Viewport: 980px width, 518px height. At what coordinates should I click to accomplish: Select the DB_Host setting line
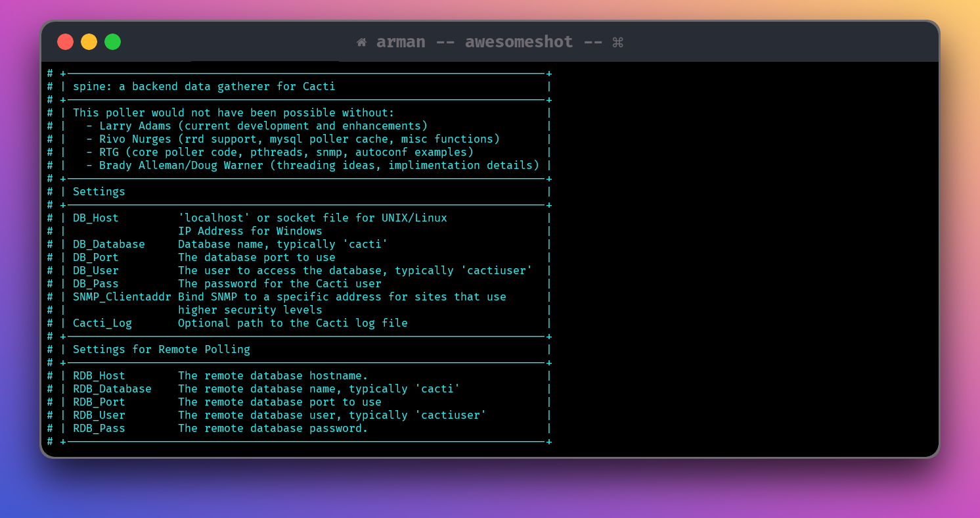click(95, 218)
